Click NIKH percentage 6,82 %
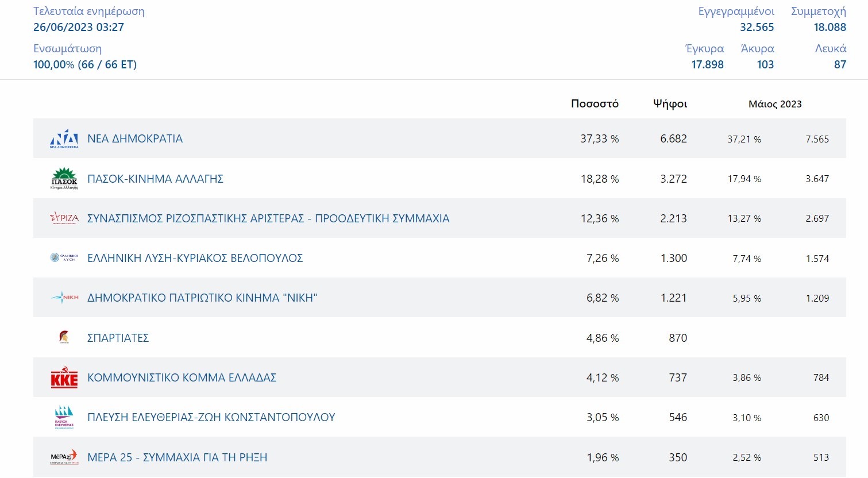 [603, 298]
